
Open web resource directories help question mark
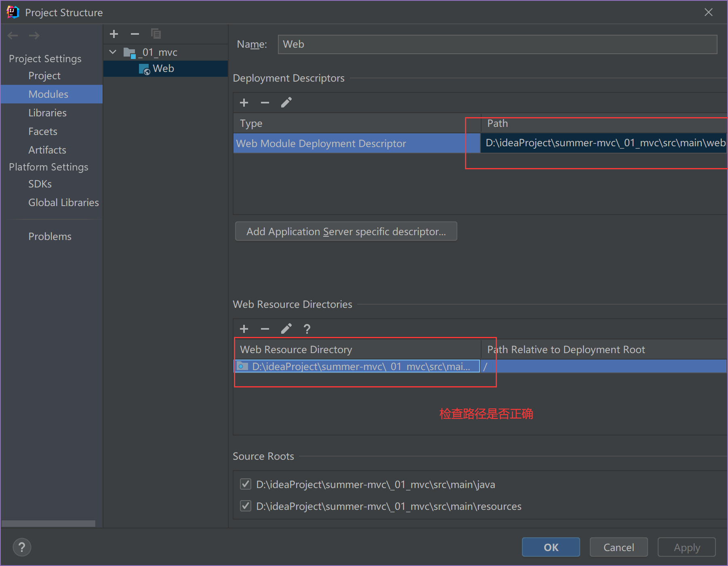coord(307,329)
